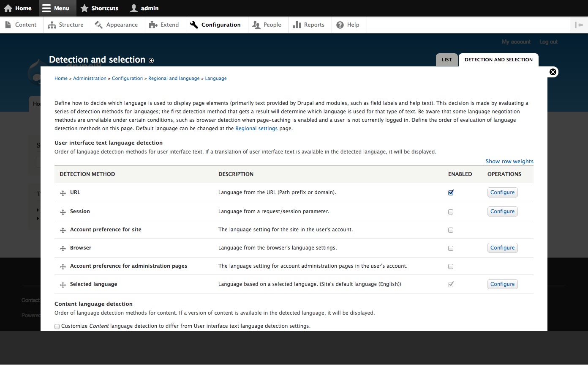588x365 pixels.
Task: Open the Help question-mark icon
Action: (x=340, y=25)
